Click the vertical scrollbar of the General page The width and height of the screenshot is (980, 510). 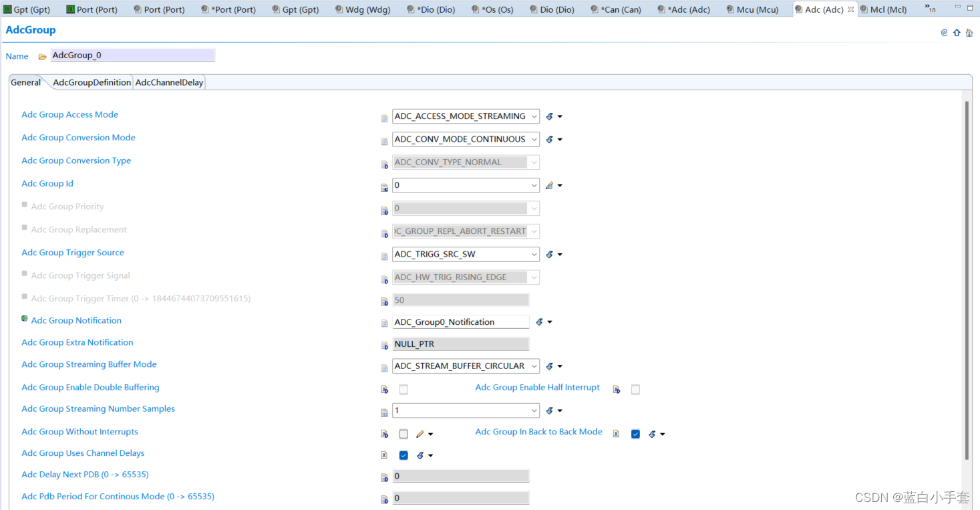(x=966, y=281)
